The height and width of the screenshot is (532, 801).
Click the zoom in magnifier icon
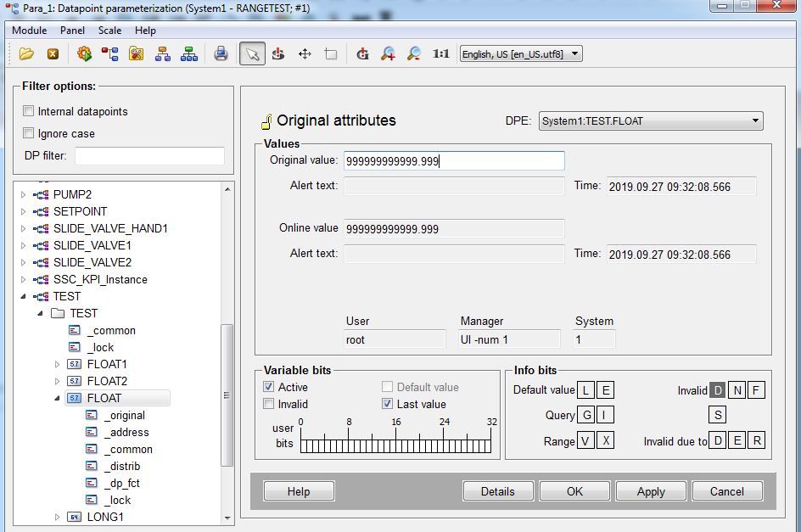point(388,53)
